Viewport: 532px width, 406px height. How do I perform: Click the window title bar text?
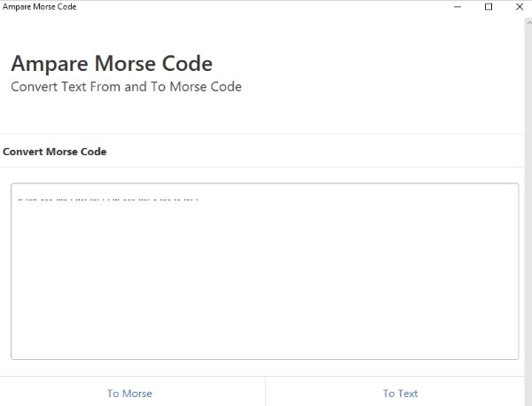pyautogui.click(x=40, y=7)
